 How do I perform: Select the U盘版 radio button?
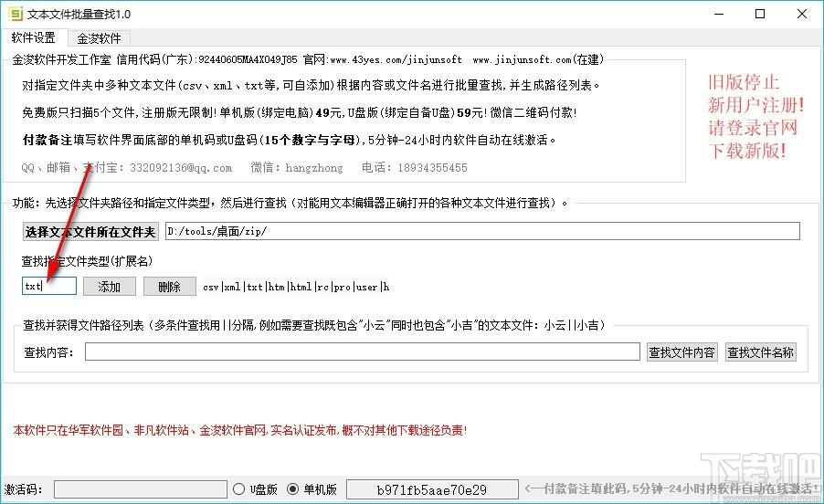[x=240, y=489]
